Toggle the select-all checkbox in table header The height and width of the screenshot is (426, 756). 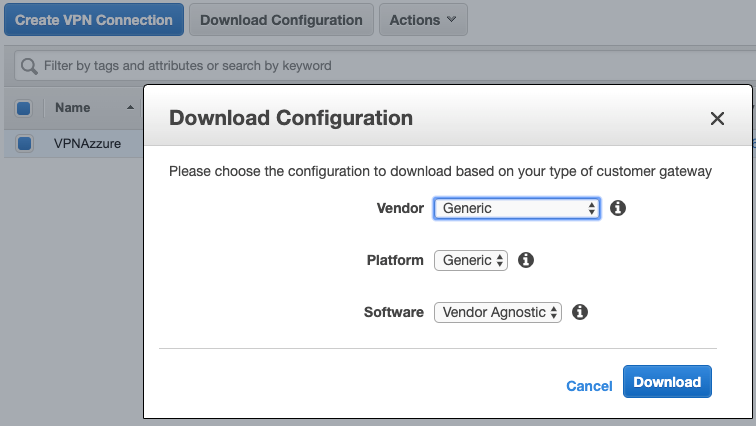click(24, 108)
